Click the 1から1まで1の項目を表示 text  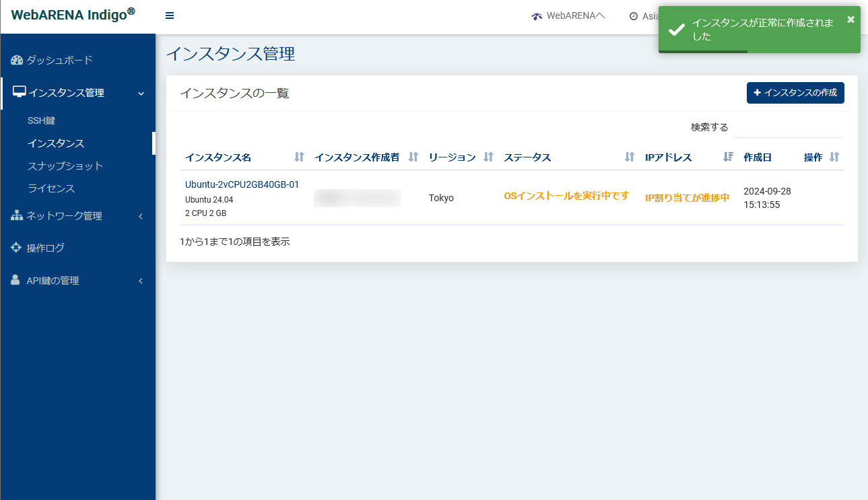pos(235,242)
